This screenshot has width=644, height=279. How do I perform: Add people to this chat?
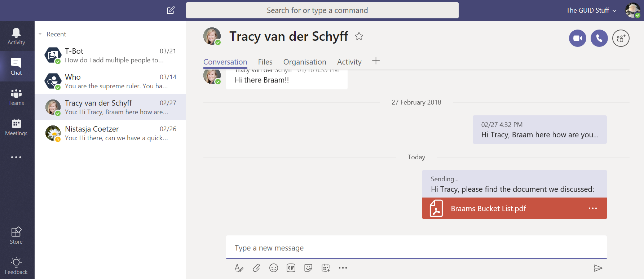click(621, 38)
